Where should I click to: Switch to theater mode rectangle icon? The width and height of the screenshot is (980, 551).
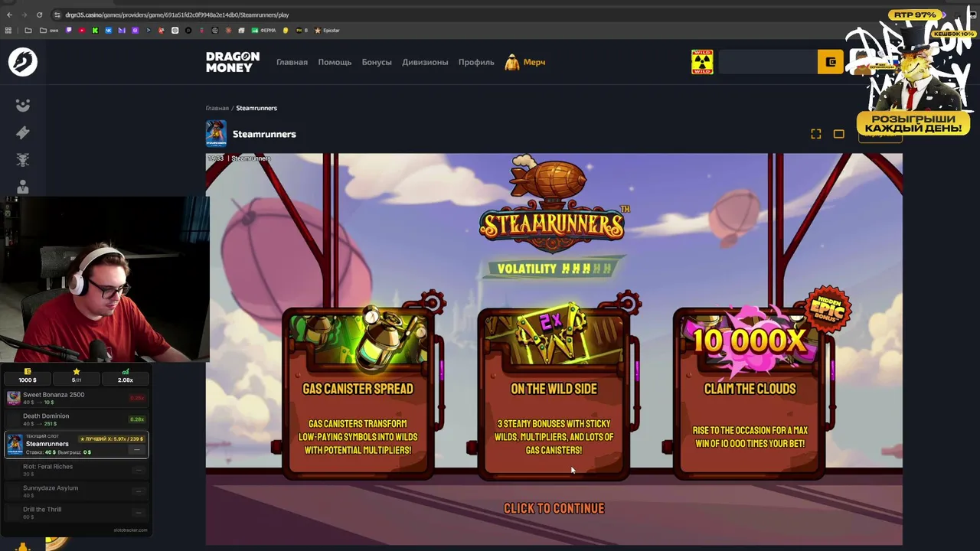[839, 134]
